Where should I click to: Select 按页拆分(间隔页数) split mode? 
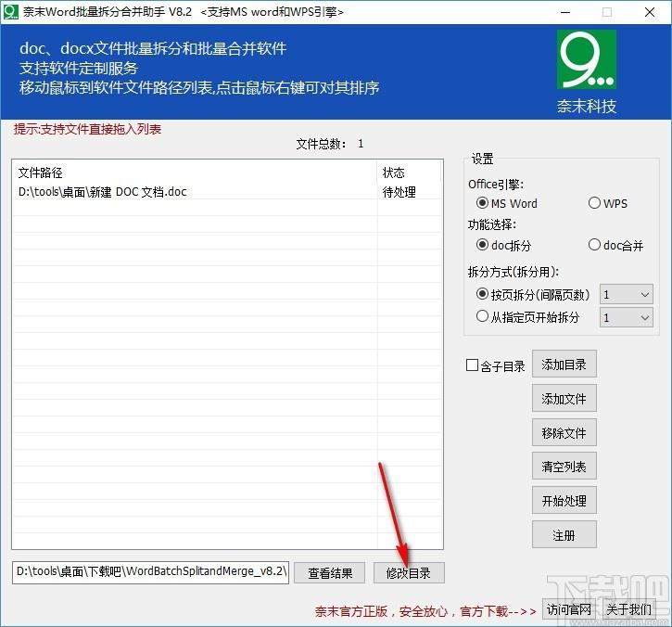pyautogui.click(x=533, y=295)
